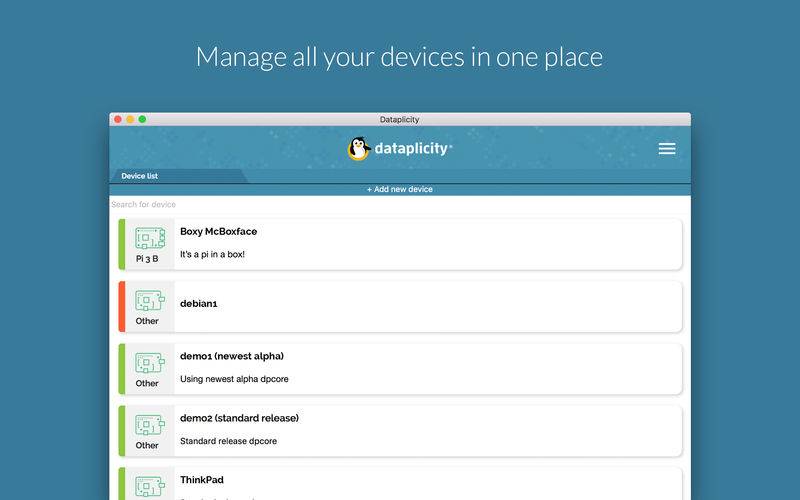Click "Using newest alpha dpcore" description
Image resolution: width=800 pixels, height=500 pixels.
point(234,379)
